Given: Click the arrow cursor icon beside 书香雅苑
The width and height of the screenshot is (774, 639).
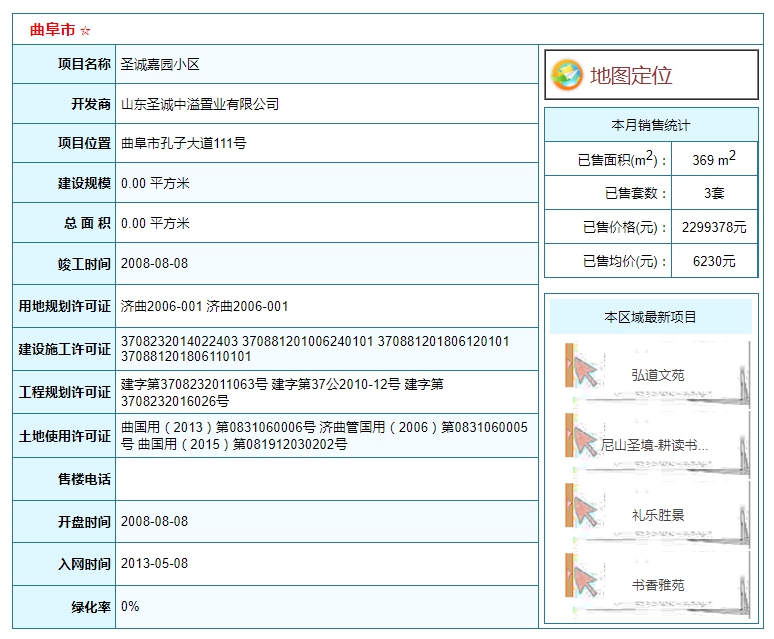Looking at the screenshot, I should coord(585,582).
